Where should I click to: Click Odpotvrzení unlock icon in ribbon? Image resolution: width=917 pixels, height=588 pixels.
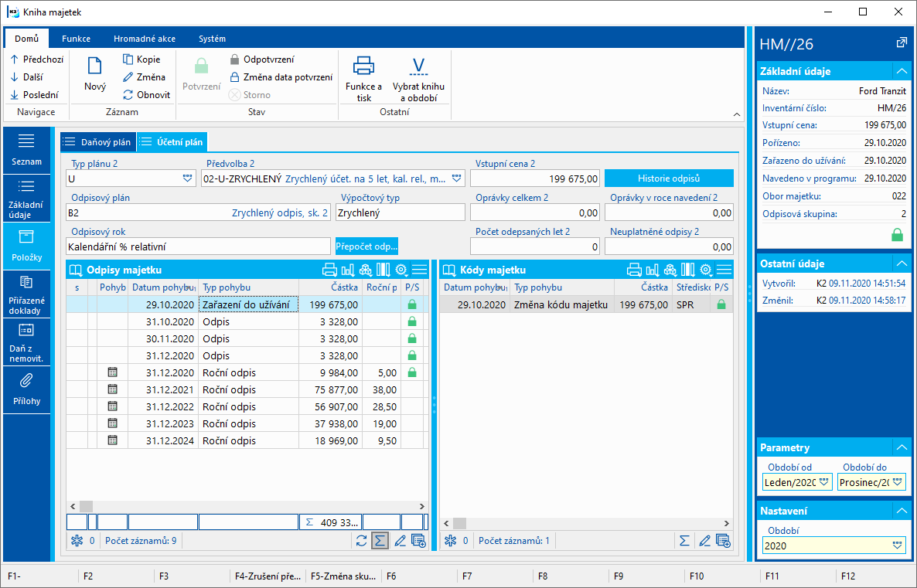(x=234, y=59)
